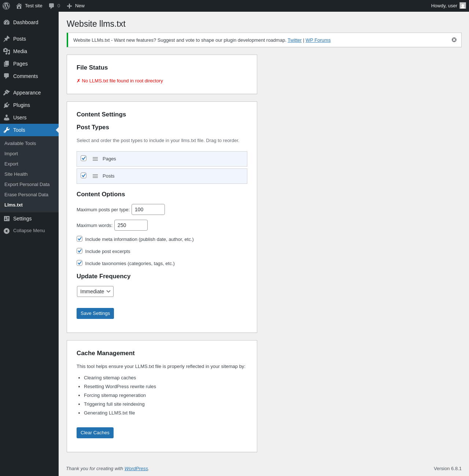Click the Collapse Menu arrow icon
This screenshot has width=469, height=476.
[7, 231]
